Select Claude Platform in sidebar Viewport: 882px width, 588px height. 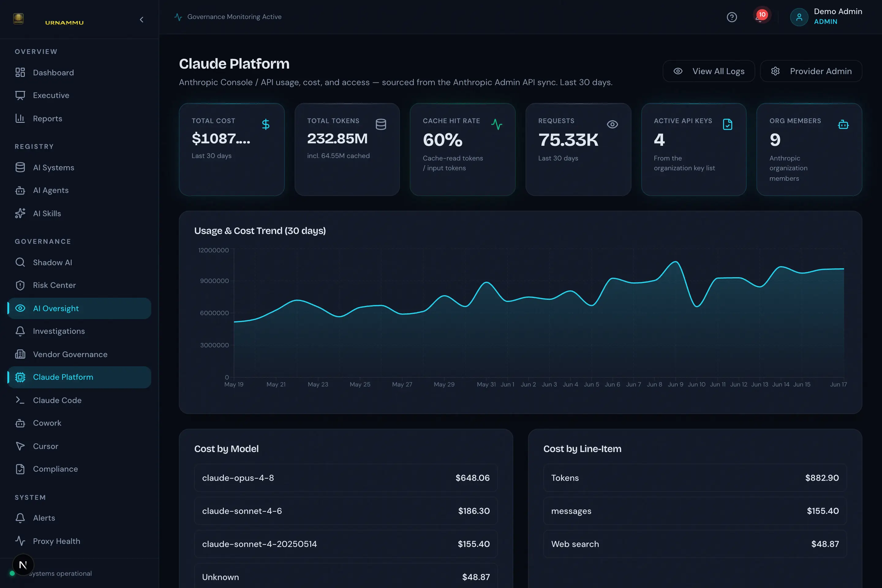pyautogui.click(x=79, y=377)
